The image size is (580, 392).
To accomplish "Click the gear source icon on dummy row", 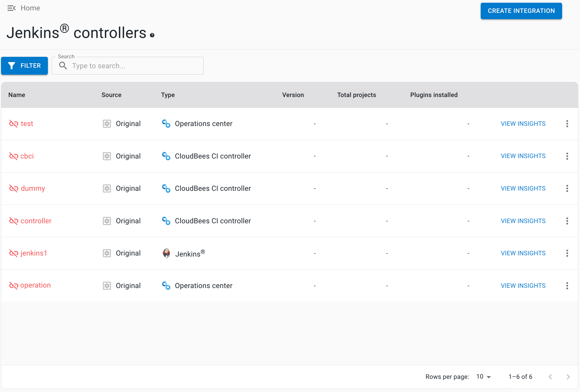I will point(107,189).
